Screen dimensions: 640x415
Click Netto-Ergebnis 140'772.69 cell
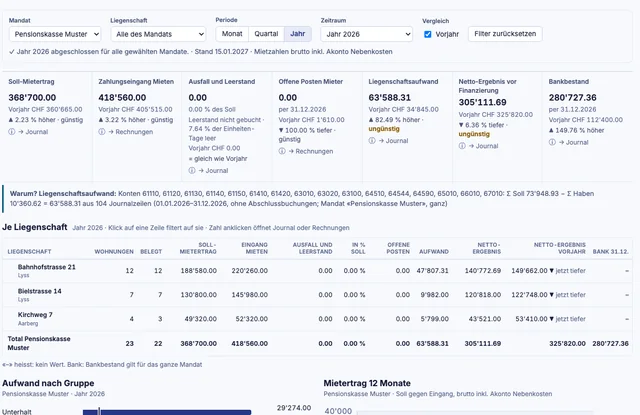point(483,271)
